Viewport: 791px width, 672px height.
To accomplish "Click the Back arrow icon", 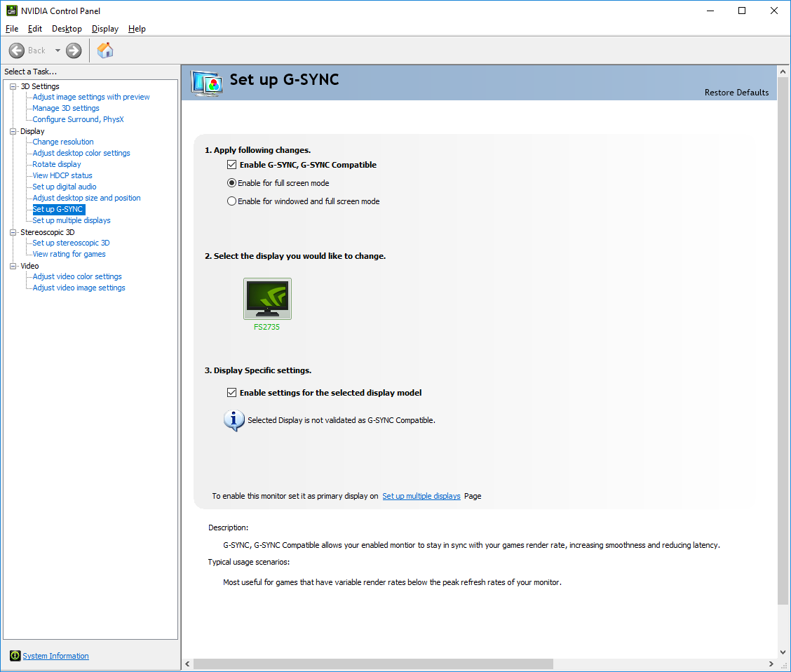I will [17, 51].
